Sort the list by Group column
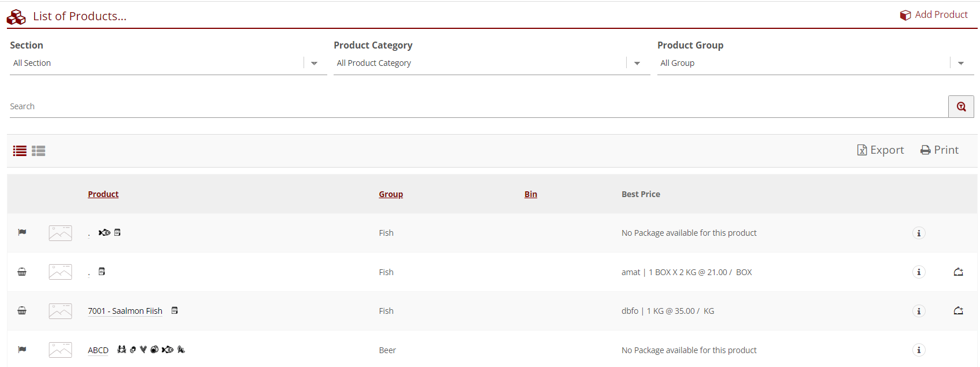 pyautogui.click(x=391, y=194)
